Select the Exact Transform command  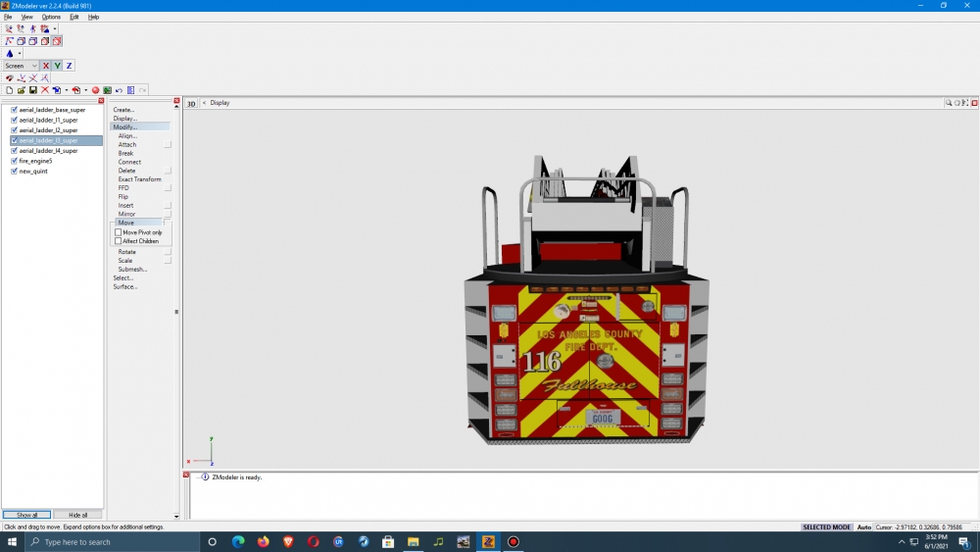139,179
